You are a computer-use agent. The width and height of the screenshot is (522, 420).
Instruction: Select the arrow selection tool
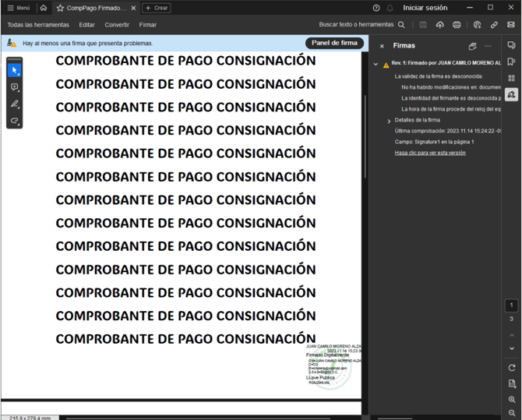15,70
